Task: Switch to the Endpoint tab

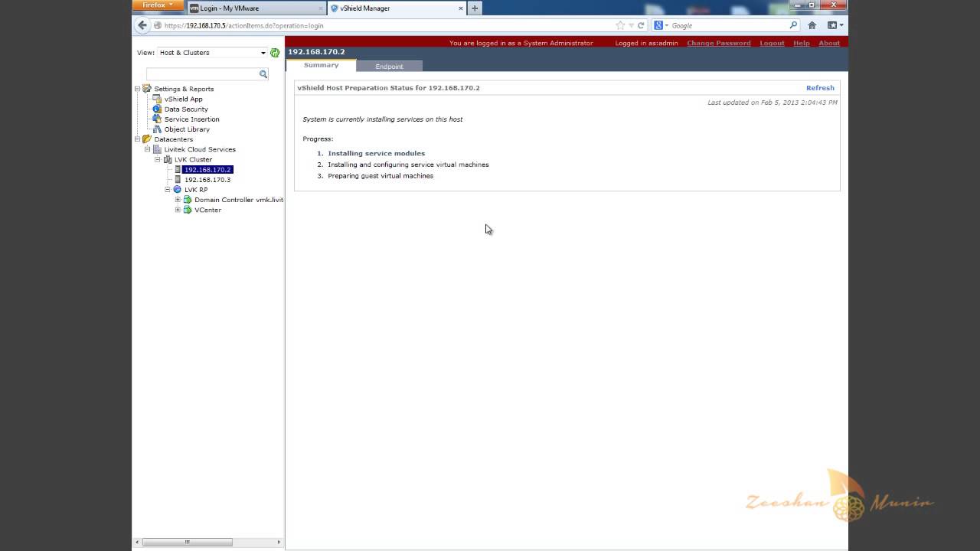Action: coord(389,67)
